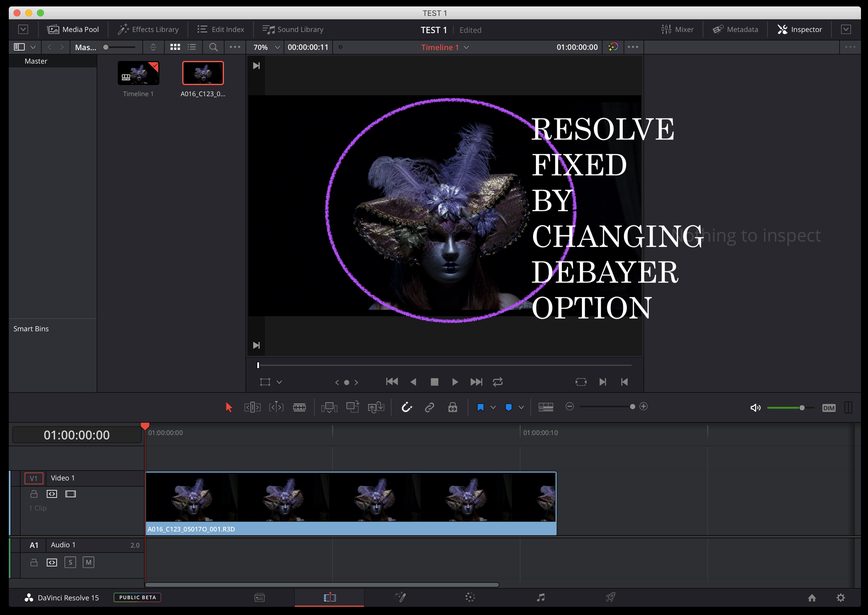
Task: Add a blue flag to the clip
Action: pos(481,407)
